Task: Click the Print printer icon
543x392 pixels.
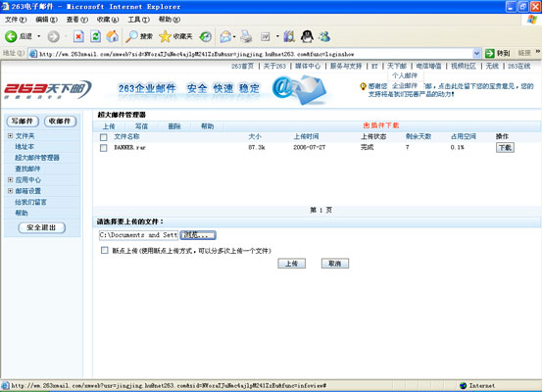Action: (x=246, y=36)
